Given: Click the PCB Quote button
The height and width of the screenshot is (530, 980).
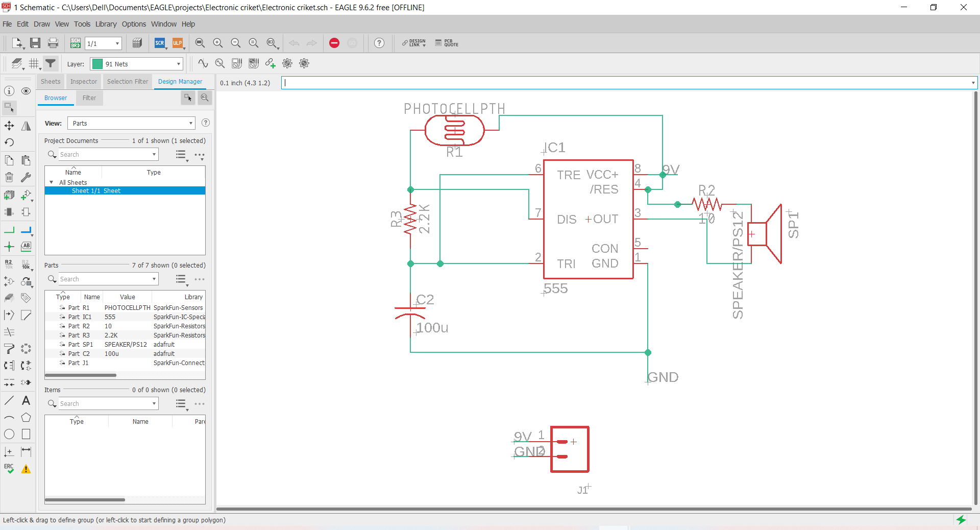Looking at the screenshot, I should [x=447, y=43].
